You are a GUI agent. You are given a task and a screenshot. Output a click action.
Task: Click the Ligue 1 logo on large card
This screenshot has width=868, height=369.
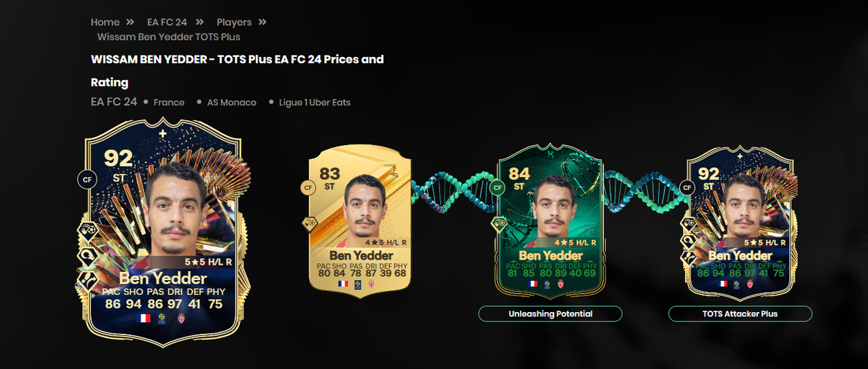163,317
